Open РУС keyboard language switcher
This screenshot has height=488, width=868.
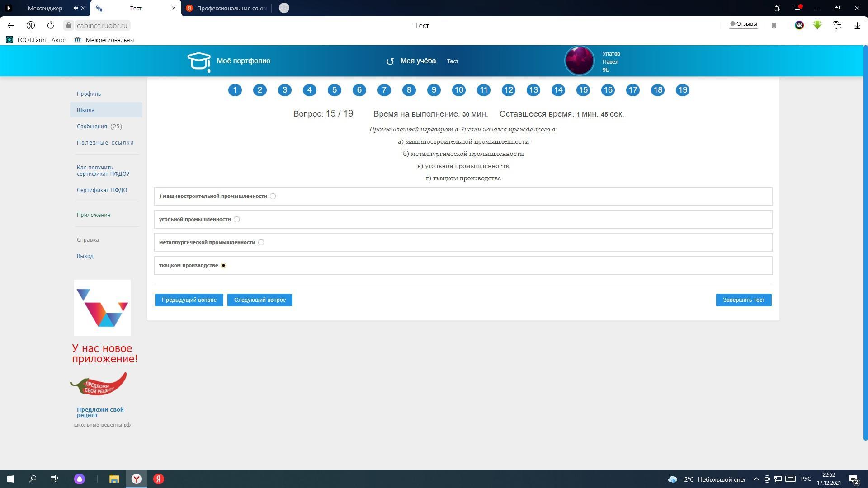[806, 479]
